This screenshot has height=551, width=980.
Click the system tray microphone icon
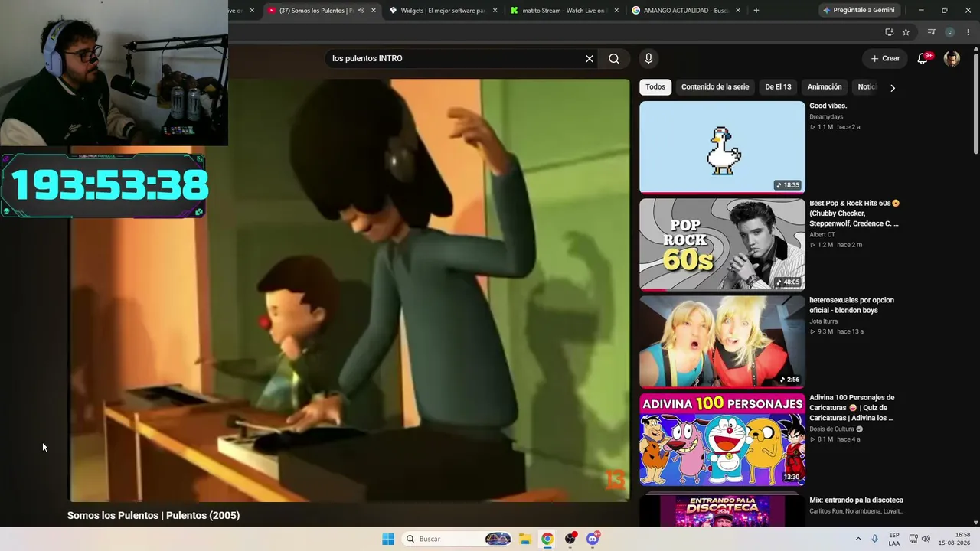pos(875,539)
